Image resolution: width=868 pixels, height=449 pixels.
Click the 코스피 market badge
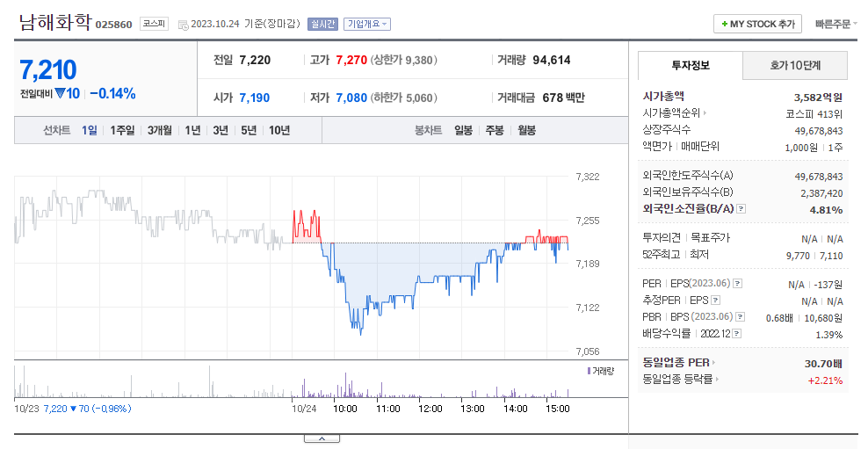[x=154, y=23]
